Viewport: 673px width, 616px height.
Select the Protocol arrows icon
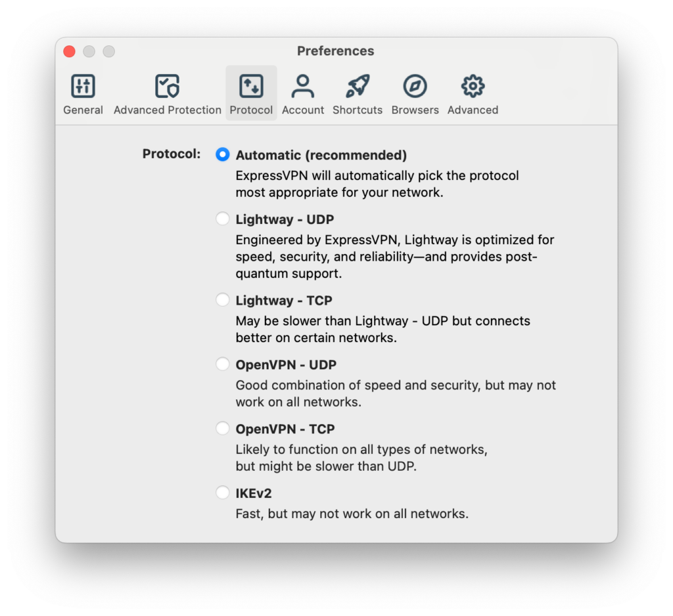coord(251,86)
